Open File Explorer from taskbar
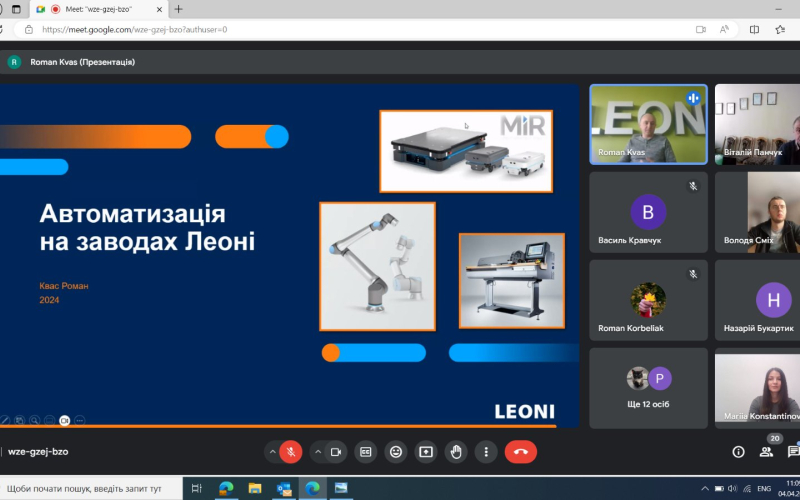 point(255,488)
